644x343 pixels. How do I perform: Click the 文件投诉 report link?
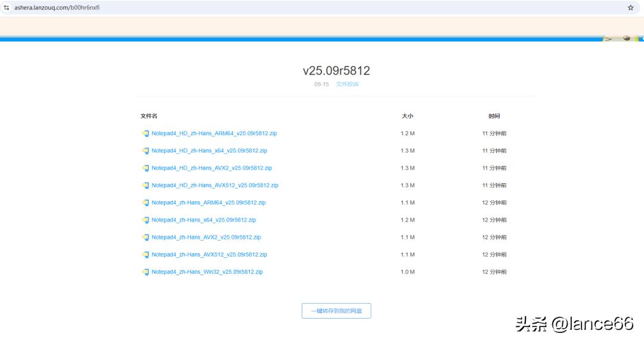[348, 84]
